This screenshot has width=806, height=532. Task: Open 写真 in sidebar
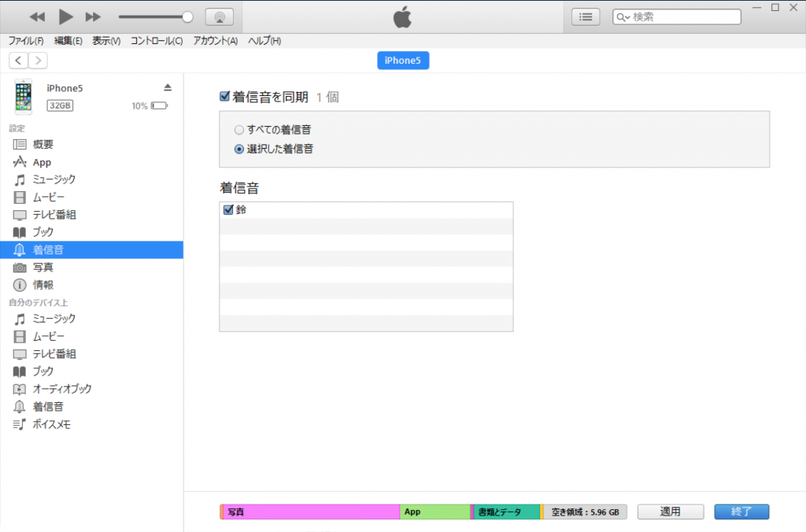pos(91,268)
